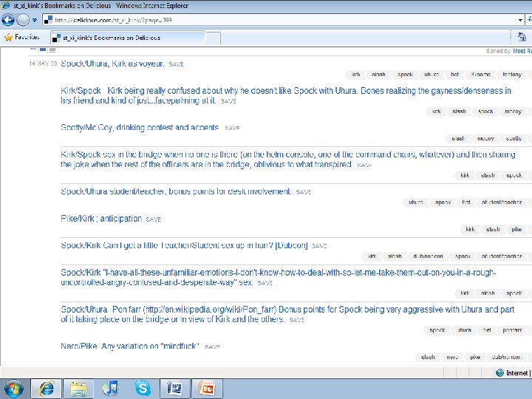The image size is (532, 399).
Task: Open iTunes from the taskbar
Action: 110,389
